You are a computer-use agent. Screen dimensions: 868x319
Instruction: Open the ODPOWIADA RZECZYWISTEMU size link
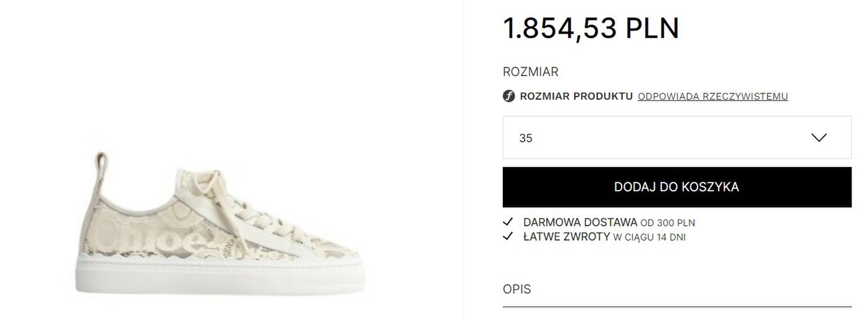[713, 97]
